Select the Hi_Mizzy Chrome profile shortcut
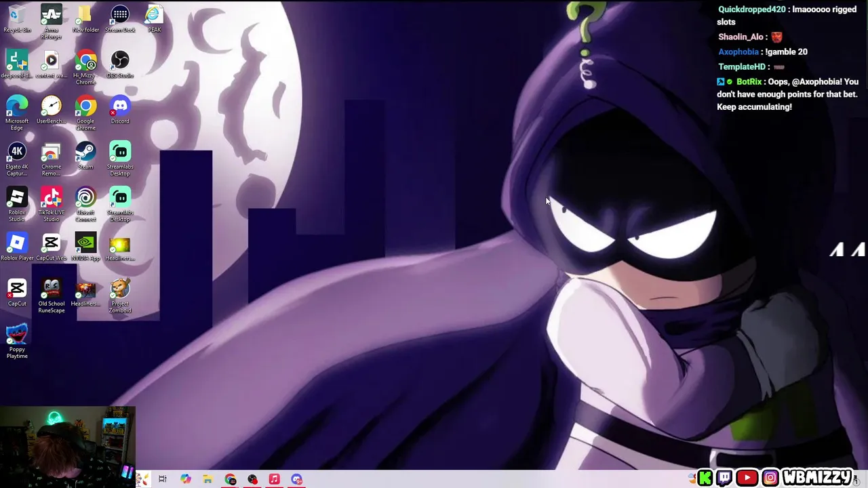Viewport: 868px width, 488px height. click(x=85, y=68)
